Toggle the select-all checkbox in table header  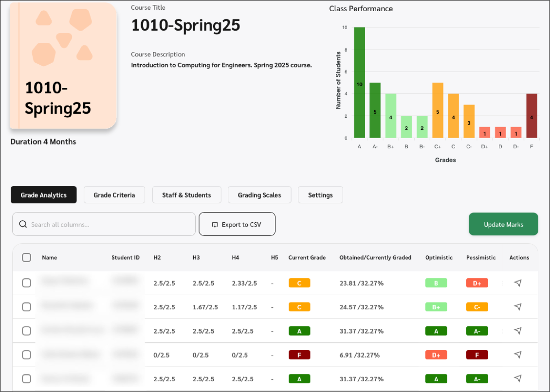pyautogui.click(x=27, y=258)
